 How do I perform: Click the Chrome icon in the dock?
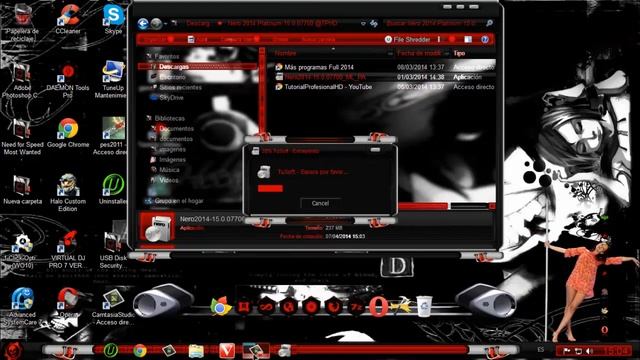pos(220,306)
